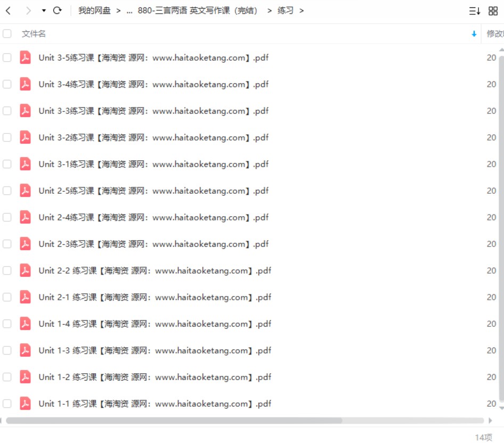The height and width of the screenshot is (444, 504).
Task: Click the 练习 breadcrumb folder
Action: 286,11
